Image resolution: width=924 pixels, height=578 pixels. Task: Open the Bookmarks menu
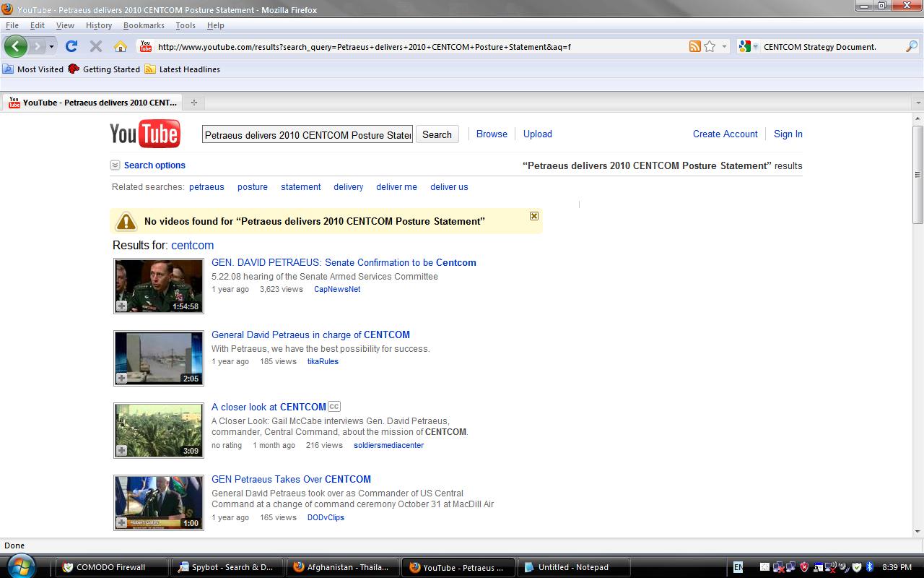144,25
